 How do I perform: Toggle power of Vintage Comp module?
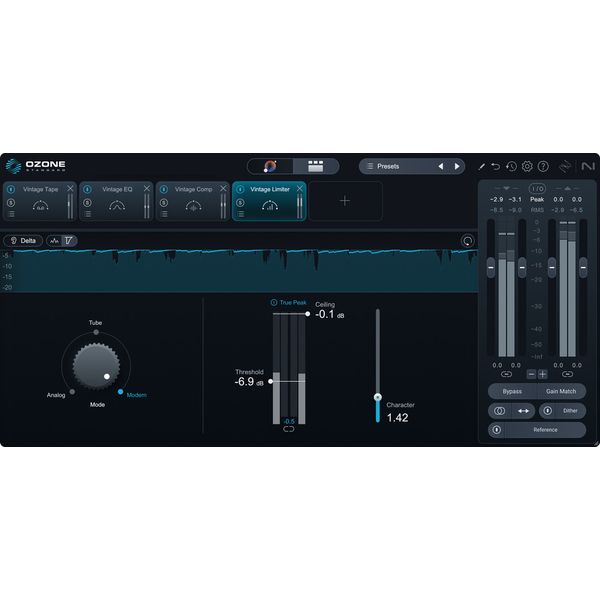(x=164, y=189)
